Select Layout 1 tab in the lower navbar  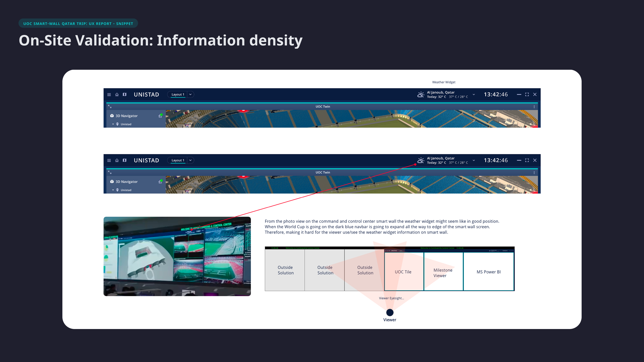click(178, 160)
